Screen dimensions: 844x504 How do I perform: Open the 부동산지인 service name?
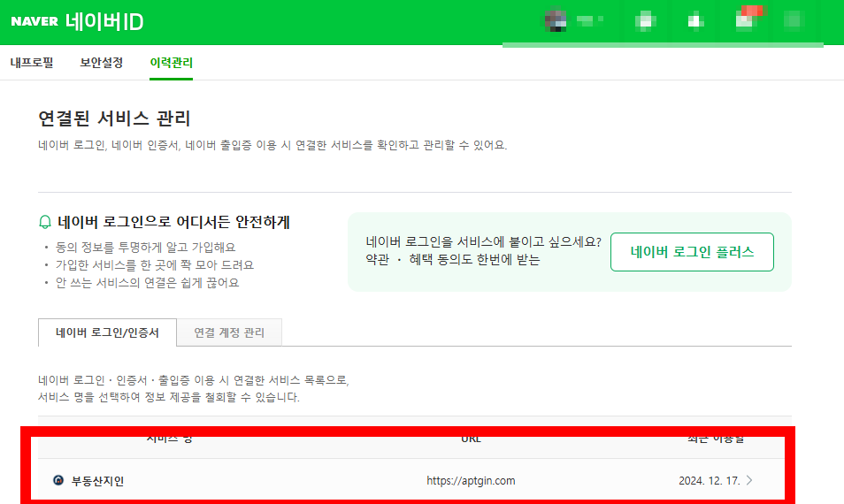[x=97, y=481]
